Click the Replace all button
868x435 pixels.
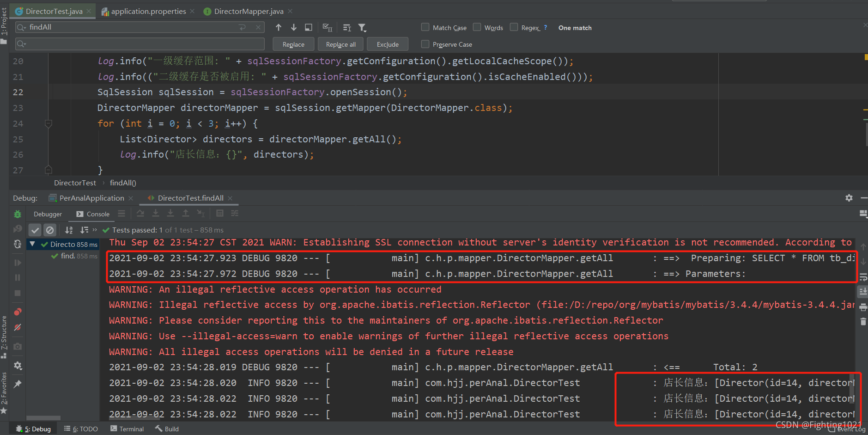[x=341, y=44]
